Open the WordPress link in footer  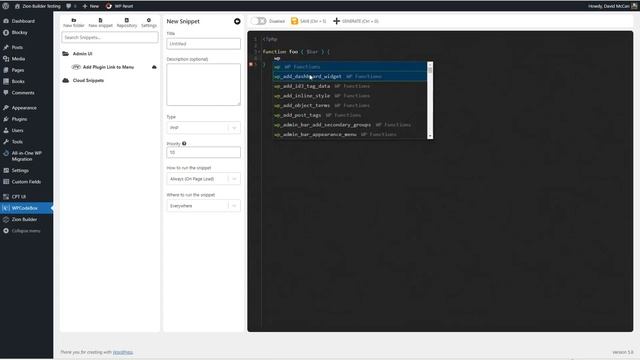[x=123, y=352]
